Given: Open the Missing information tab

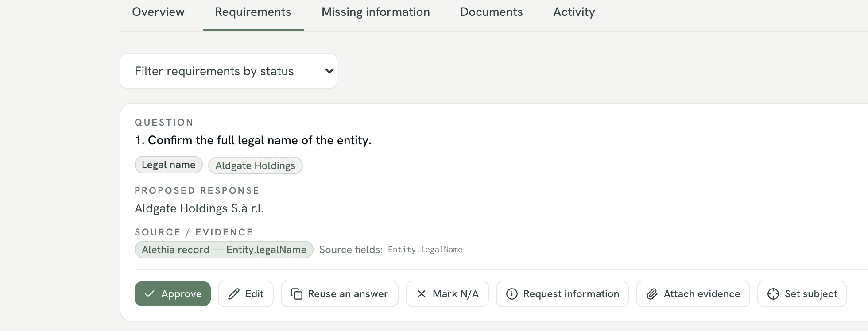Looking at the screenshot, I should click(376, 12).
